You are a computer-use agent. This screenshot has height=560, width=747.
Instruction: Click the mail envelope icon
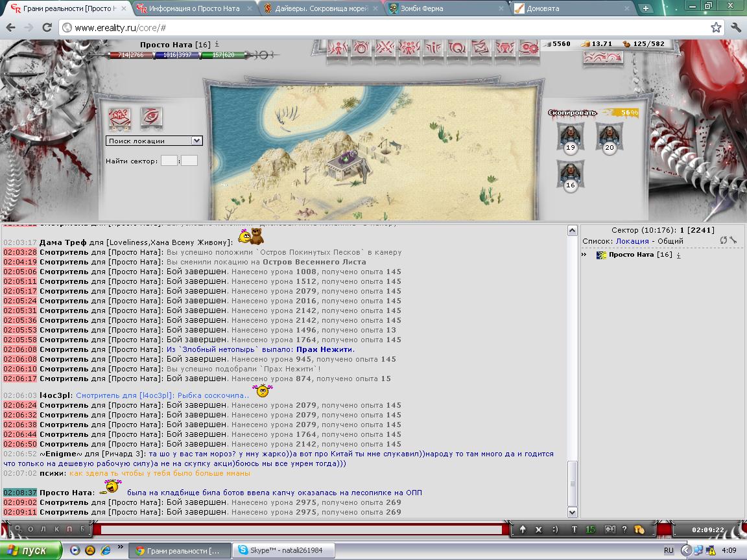coord(479,49)
